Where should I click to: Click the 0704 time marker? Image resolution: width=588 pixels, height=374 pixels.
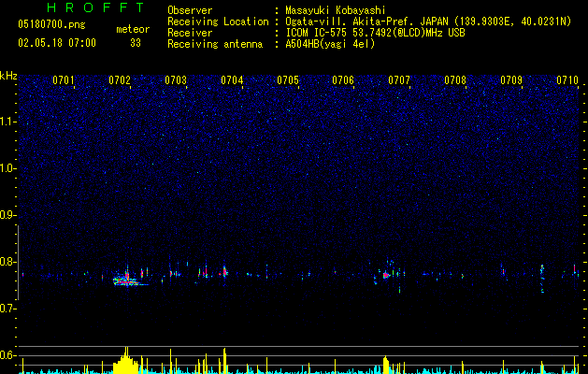(x=232, y=80)
